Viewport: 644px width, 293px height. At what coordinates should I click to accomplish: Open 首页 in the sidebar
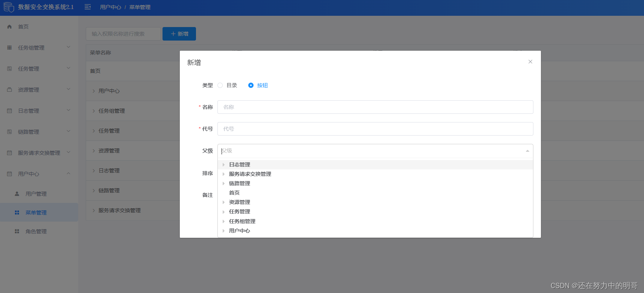click(39, 27)
